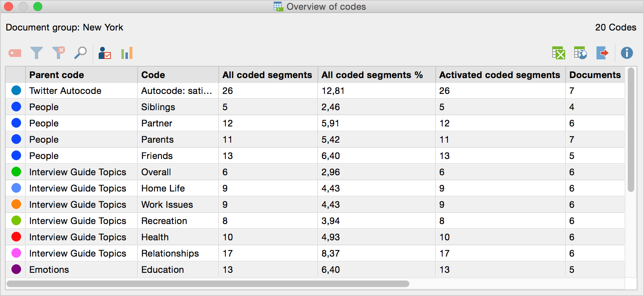Click the red code tag icon
This screenshot has width=644, height=296.
(15, 53)
